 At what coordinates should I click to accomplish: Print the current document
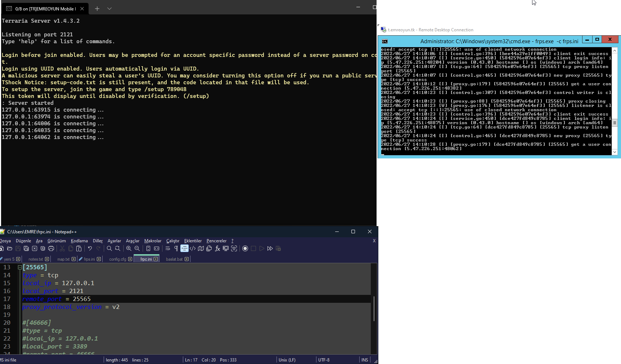click(x=51, y=248)
